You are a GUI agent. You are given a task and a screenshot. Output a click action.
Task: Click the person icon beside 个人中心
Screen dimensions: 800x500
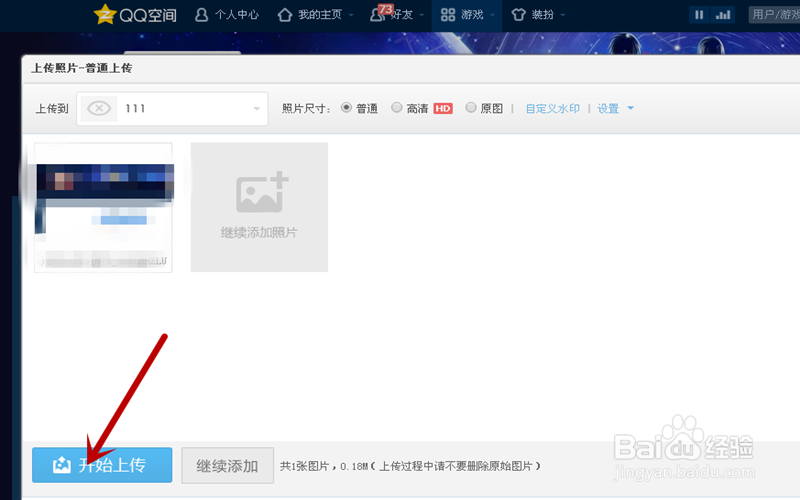[x=202, y=15]
